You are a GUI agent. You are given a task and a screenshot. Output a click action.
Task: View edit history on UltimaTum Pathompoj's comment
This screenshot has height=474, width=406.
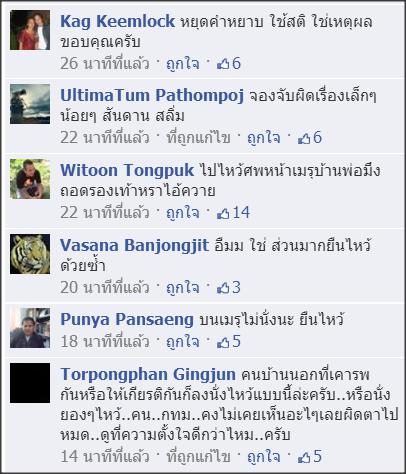pyautogui.click(x=198, y=137)
